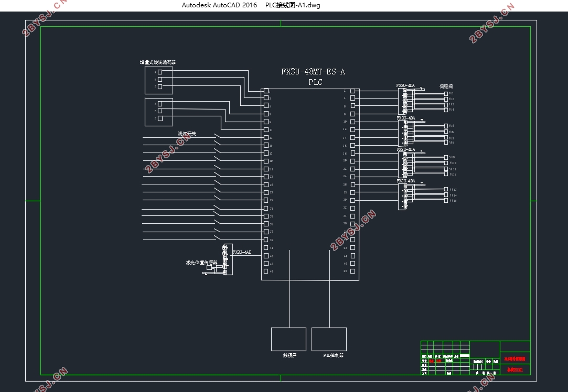The width and height of the screenshot is (568, 392).
Task: Click the Autodesk AutoCAD 2016 title text
Action: pyautogui.click(x=219, y=5)
